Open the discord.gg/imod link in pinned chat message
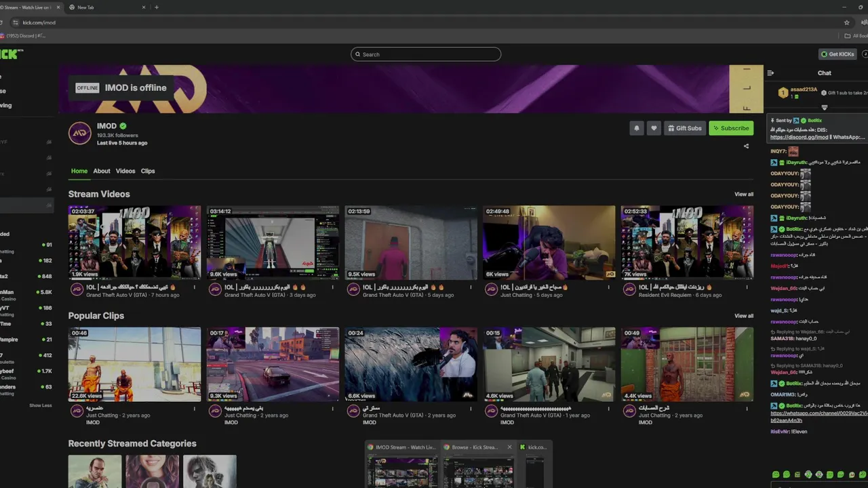868x488 pixels. click(x=800, y=138)
